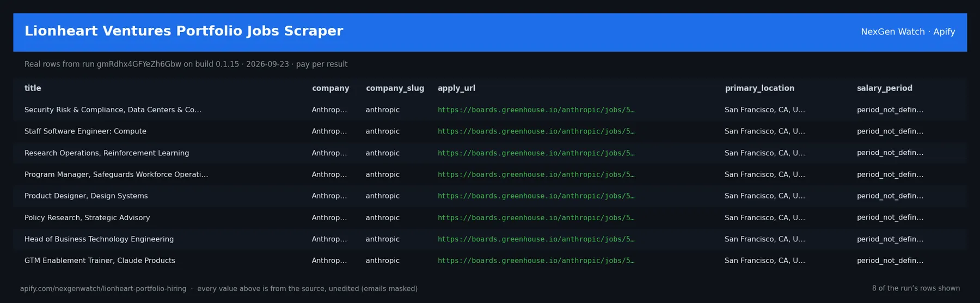Screen dimensions: 980x303
Task: Select title Research Operations, Reinforcement Learning
Action: coord(107,153)
